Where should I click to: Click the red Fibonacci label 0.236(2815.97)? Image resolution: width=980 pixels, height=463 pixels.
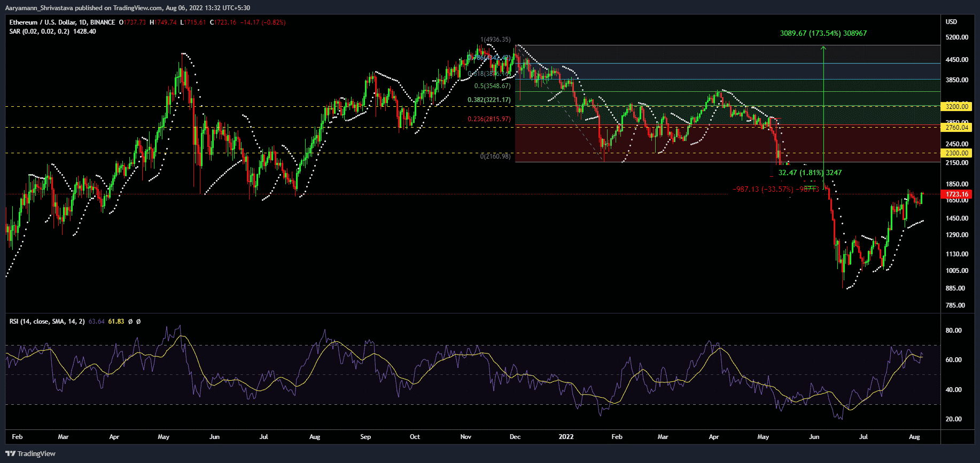pos(489,119)
